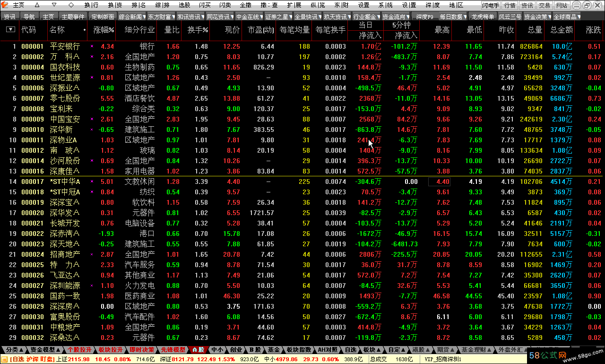Click the 网站 button
Screen dimensions: 605x364
point(562,5)
